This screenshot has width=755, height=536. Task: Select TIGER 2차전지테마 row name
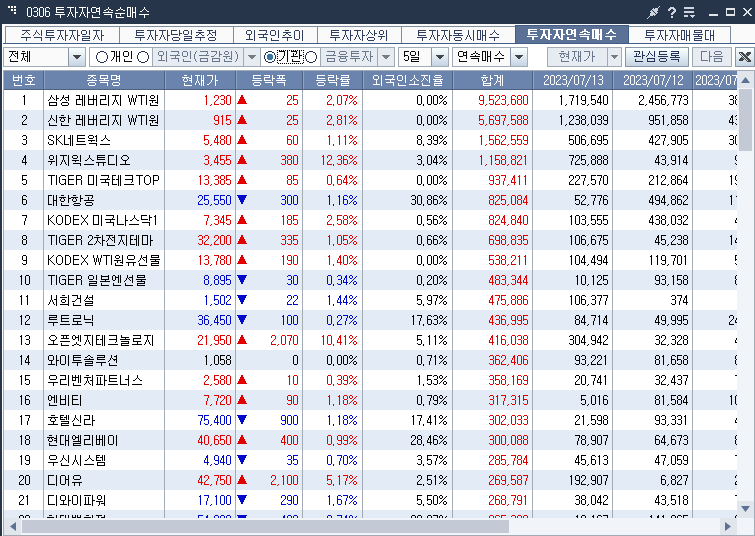100,240
